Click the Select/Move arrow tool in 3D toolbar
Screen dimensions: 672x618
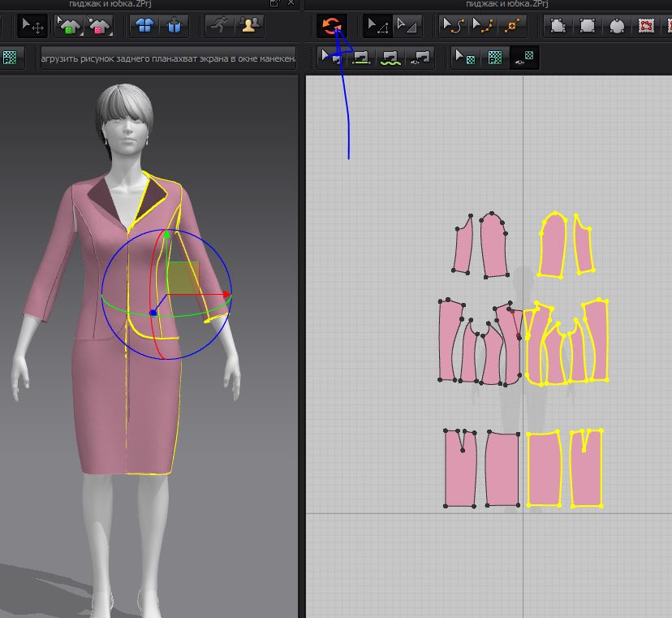tap(32, 26)
